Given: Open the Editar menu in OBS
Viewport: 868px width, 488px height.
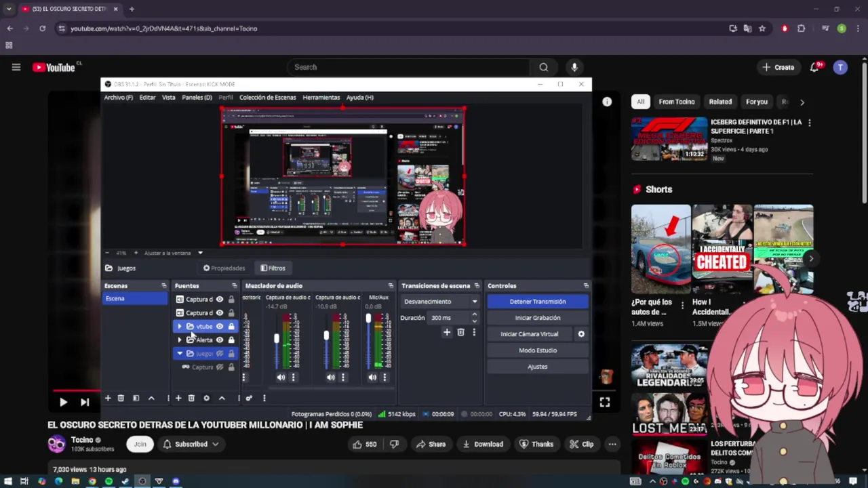Looking at the screenshot, I should [x=147, y=98].
